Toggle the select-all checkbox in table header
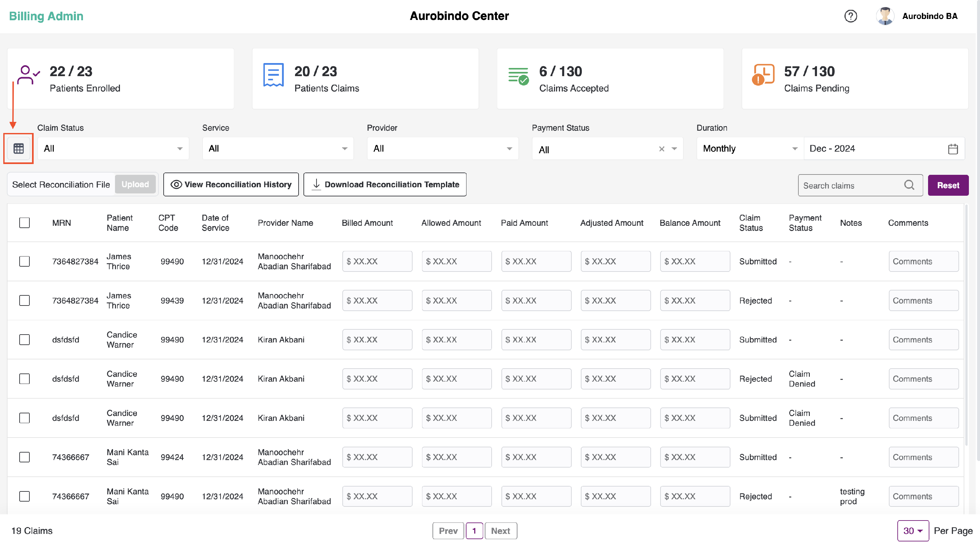The image size is (980, 546). point(24,223)
